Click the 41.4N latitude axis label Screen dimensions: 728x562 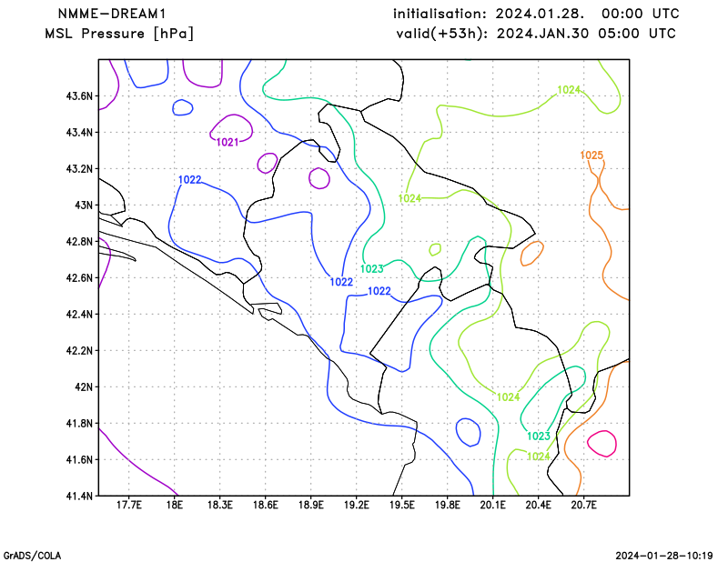(x=79, y=497)
